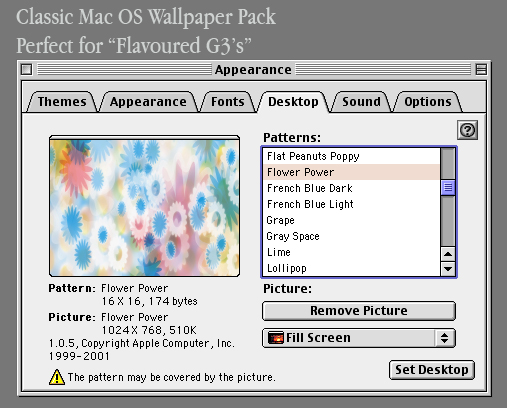Screen dimensions: 507x408
Task: Click the patterns list scroll up arrow
Action: [x=448, y=254]
